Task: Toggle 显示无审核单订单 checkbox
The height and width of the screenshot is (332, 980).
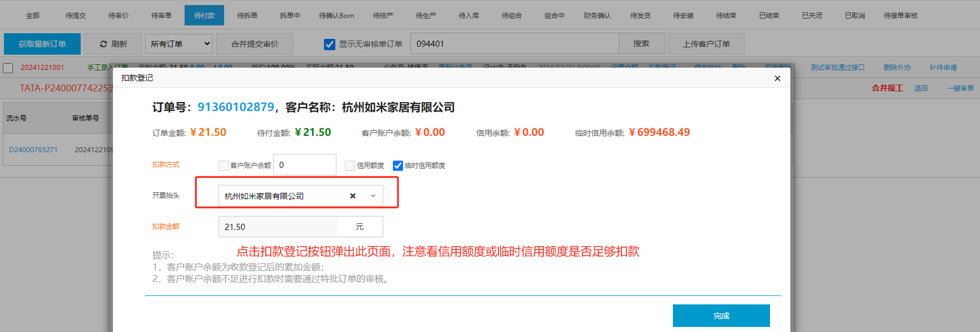Action: (x=330, y=44)
